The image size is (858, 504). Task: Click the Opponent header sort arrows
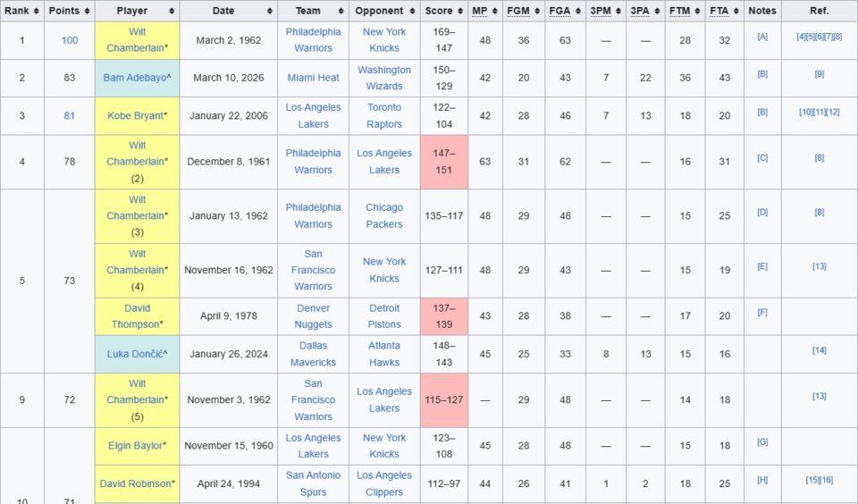(413, 12)
